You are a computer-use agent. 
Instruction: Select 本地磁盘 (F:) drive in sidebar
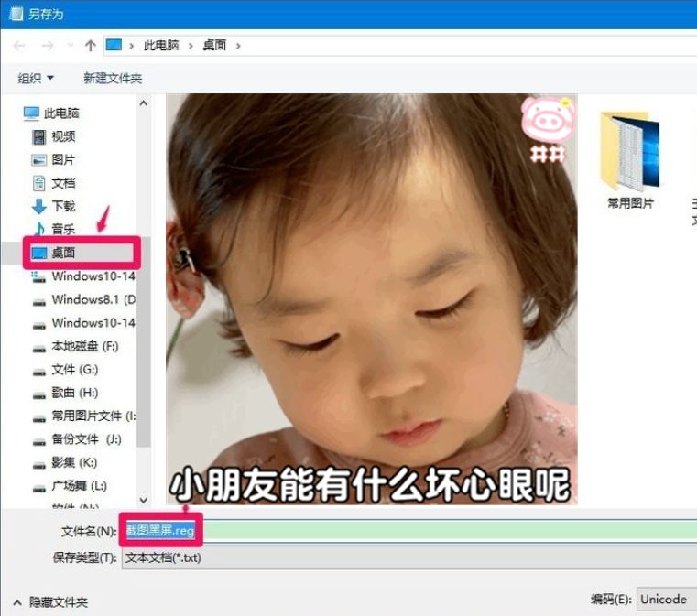coord(84,347)
